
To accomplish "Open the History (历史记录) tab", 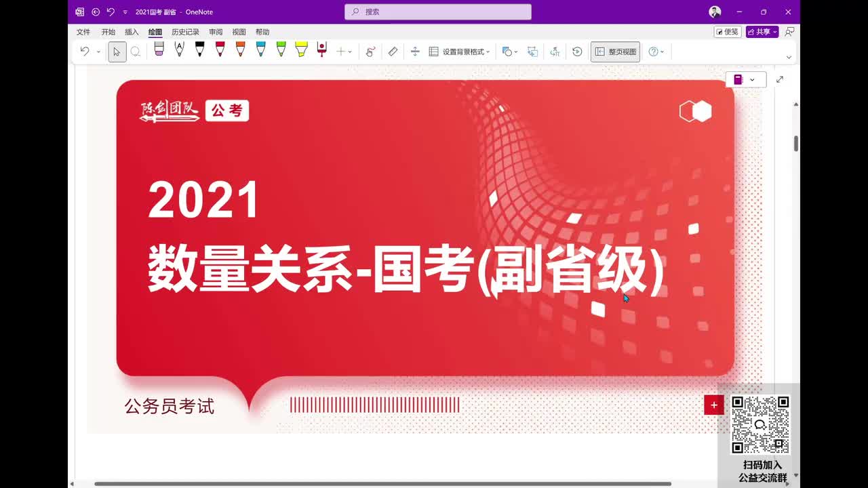I will 185,32.
